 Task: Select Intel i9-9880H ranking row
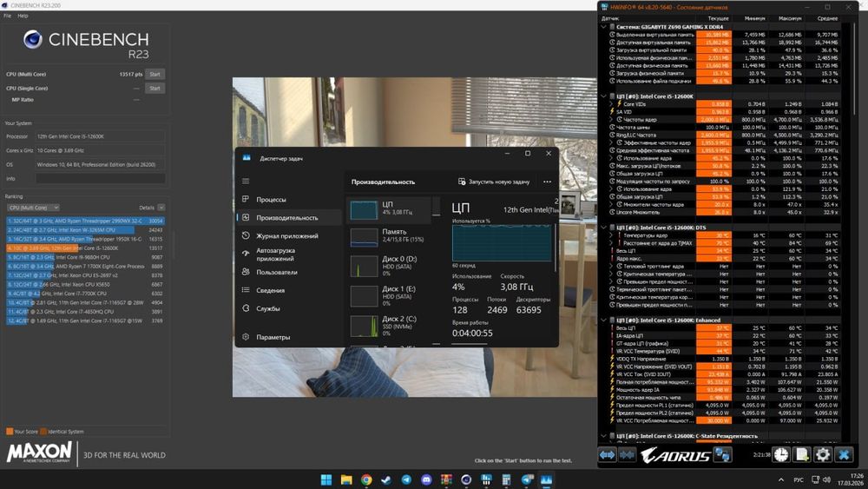(x=85, y=257)
